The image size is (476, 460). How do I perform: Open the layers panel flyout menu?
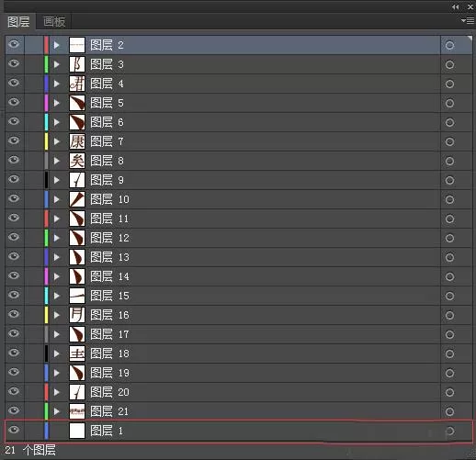pyautogui.click(x=468, y=20)
